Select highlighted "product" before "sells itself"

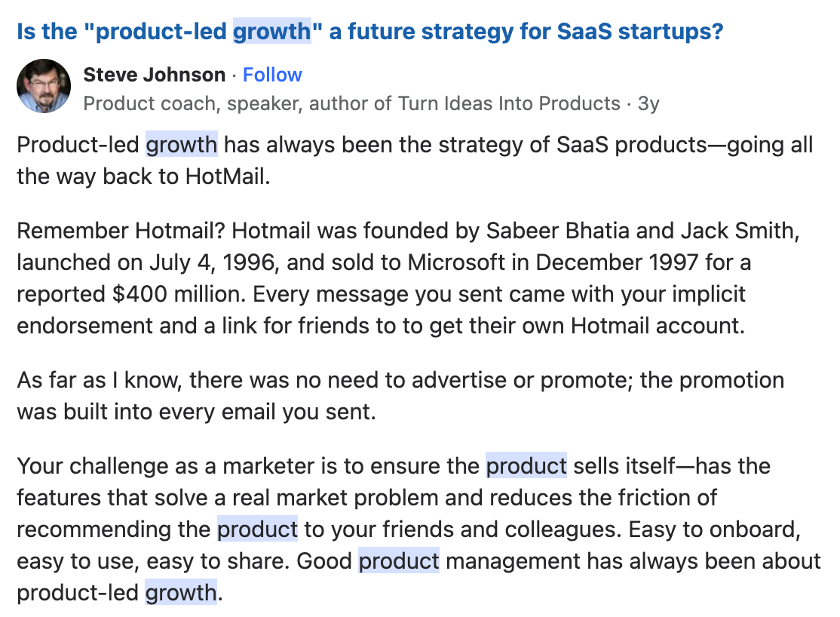pos(526,466)
